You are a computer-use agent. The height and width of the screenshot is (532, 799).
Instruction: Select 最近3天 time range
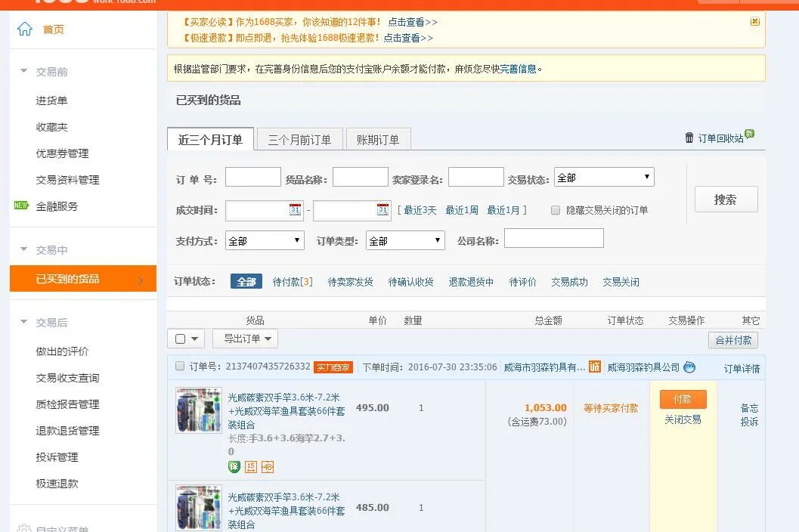(420, 210)
